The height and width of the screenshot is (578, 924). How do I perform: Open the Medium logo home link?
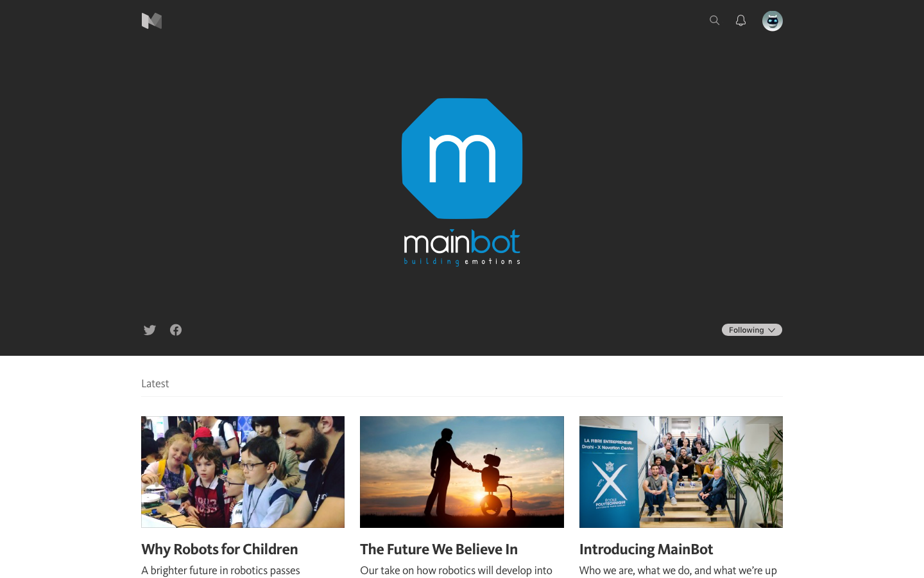[151, 21]
